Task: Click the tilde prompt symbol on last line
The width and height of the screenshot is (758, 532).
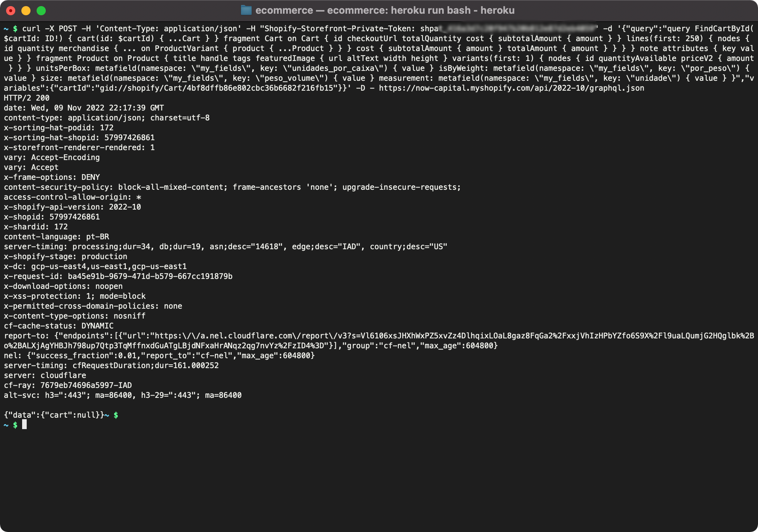Action: 6,425
